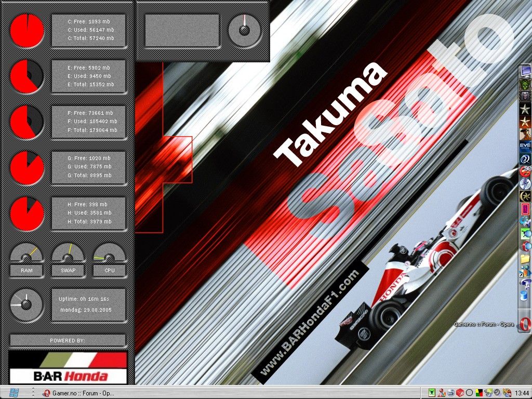Screen dimensions: 532x399
Task: Open the pink card icon in dock
Action: (526, 209)
